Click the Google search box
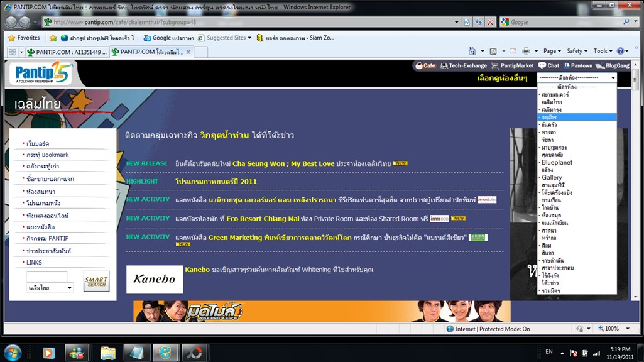This screenshot has height=362, width=644. point(565,22)
